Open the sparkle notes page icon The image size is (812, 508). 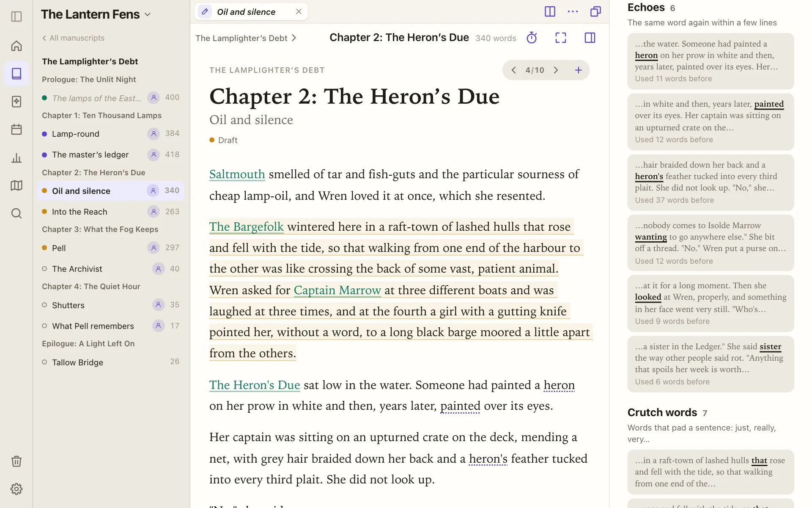point(16,102)
